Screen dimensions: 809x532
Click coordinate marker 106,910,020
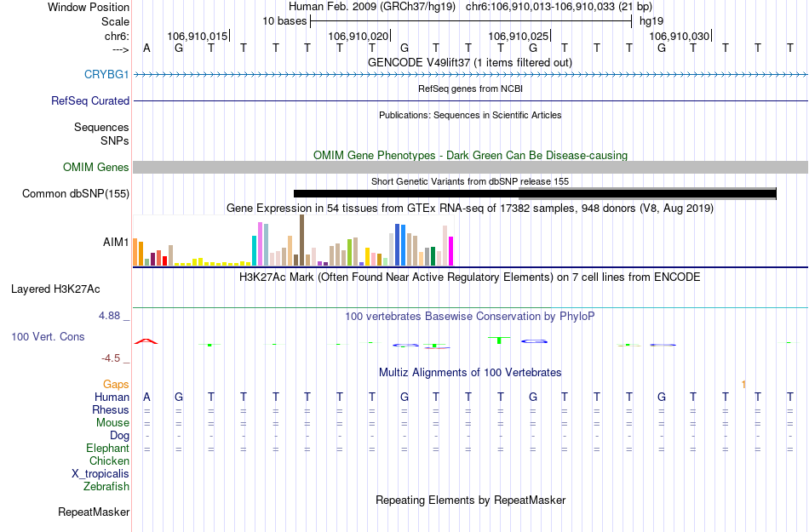click(359, 36)
